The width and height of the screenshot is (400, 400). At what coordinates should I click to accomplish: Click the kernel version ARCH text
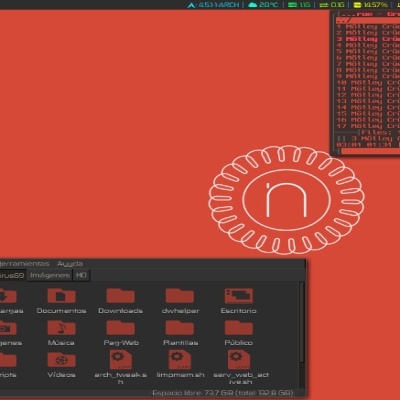pos(219,5)
